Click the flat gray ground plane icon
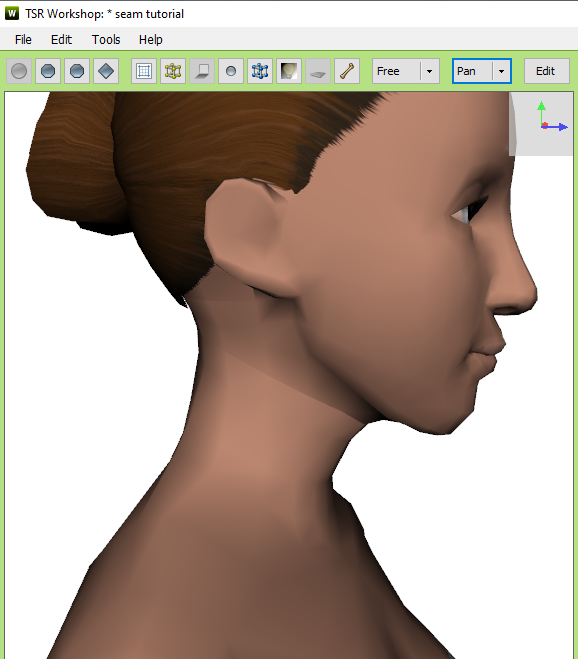 318,71
